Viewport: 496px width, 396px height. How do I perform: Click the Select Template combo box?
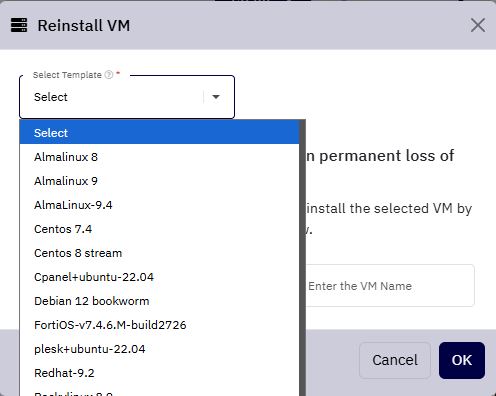[x=127, y=97]
